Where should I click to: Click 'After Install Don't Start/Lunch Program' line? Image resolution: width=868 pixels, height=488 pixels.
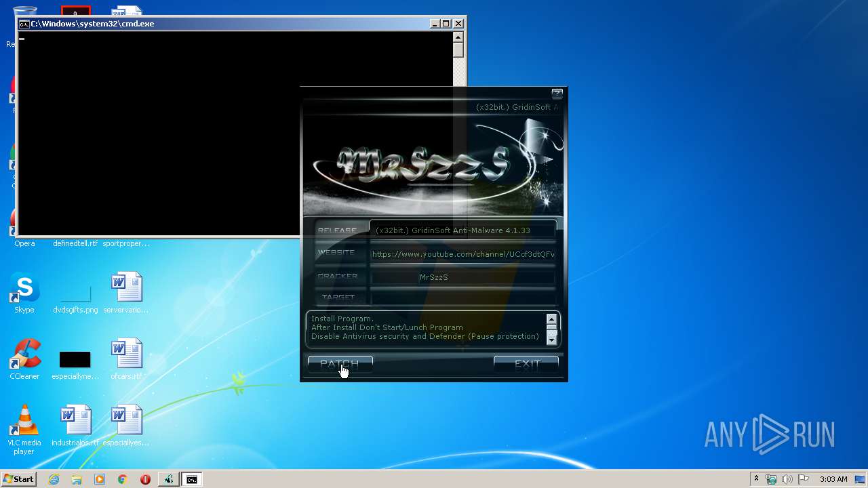click(387, 327)
